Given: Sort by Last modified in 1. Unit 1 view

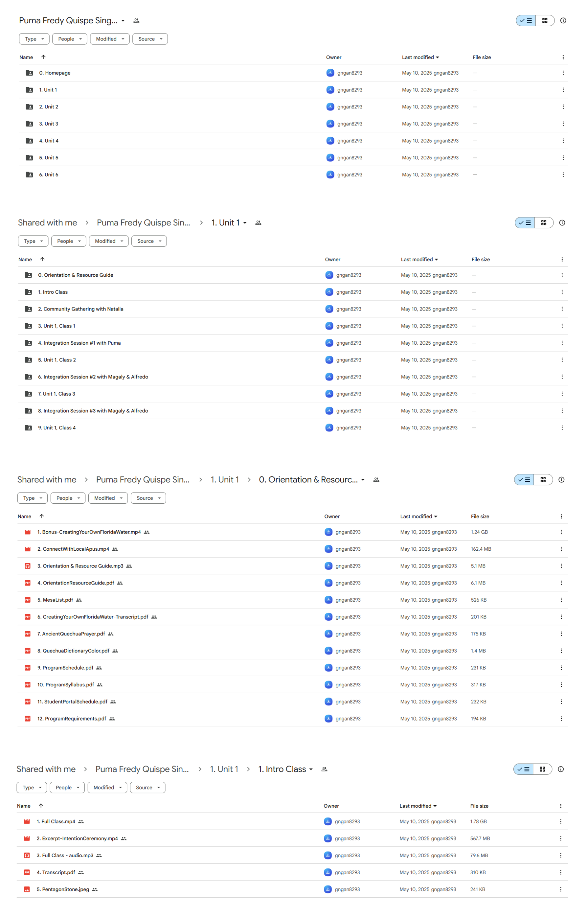Looking at the screenshot, I should pyautogui.click(x=419, y=259).
